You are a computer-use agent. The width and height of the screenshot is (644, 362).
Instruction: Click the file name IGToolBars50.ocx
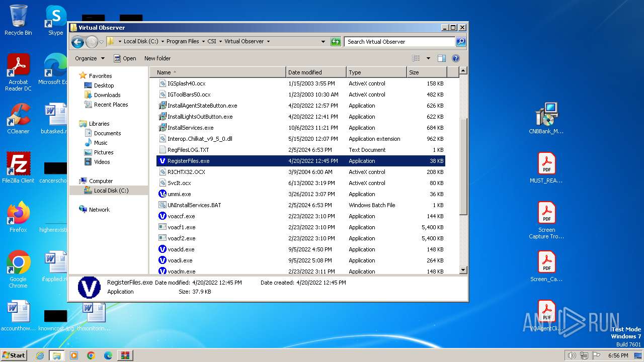tap(189, 95)
